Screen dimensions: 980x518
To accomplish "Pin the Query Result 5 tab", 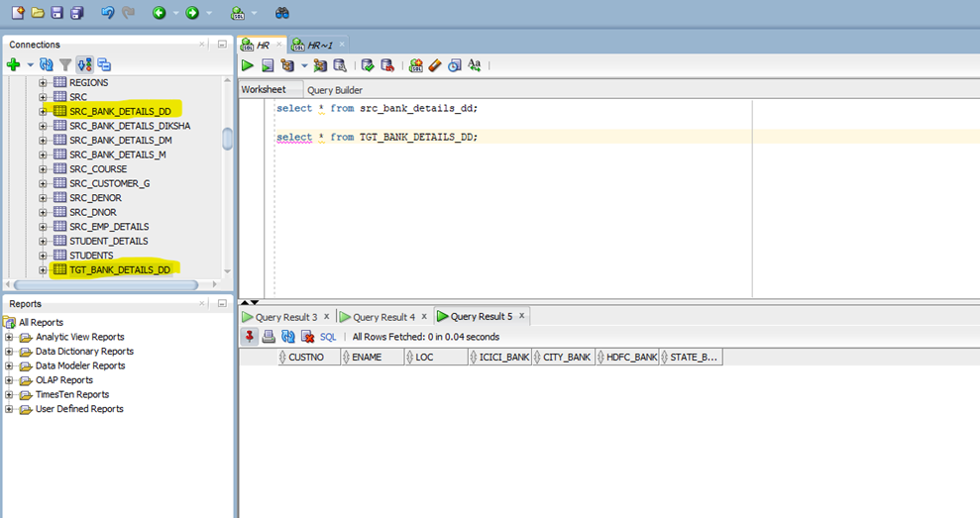I will click(x=249, y=336).
